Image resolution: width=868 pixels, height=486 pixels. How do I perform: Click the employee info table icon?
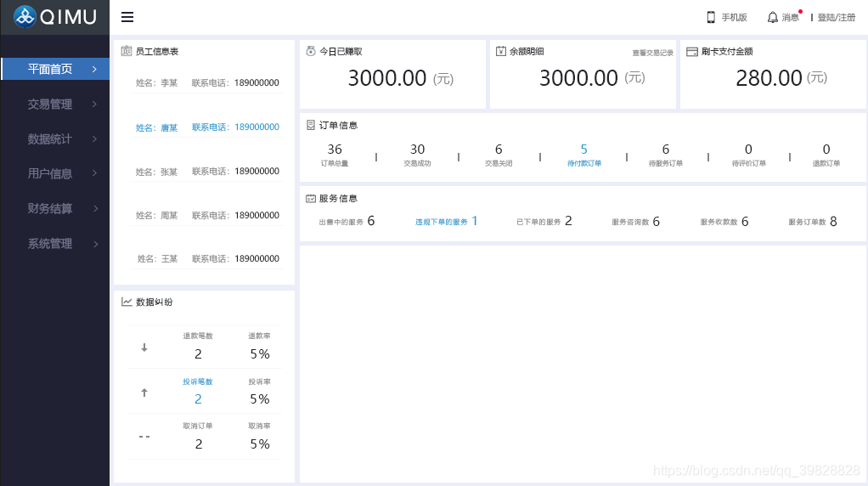coord(127,51)
